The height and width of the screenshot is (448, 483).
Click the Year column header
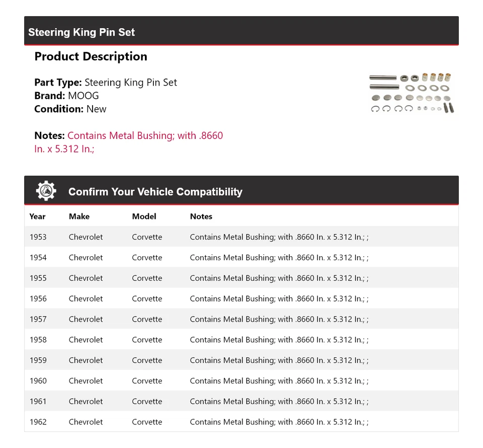pos(37,216)
